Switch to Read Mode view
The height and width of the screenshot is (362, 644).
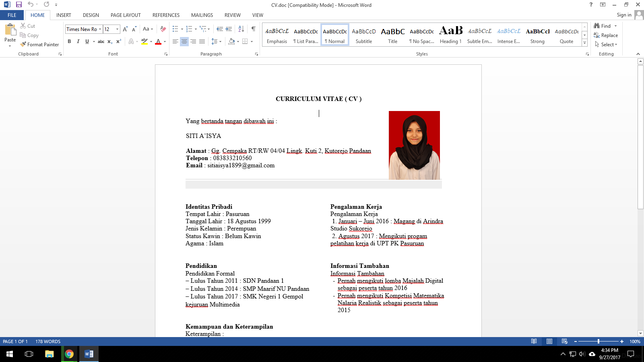tap(534, 341)
